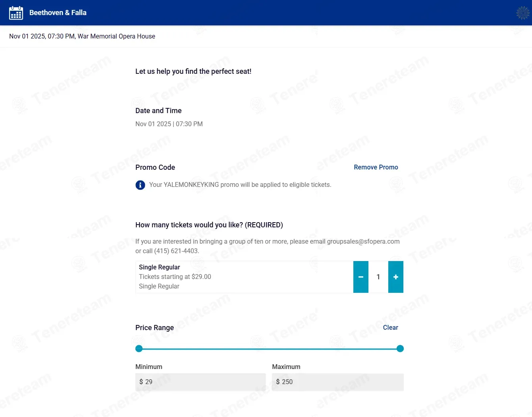The height and width of the screenshot is (417, 532).
Task: Clear the price range filter
Action: point(390,328)
